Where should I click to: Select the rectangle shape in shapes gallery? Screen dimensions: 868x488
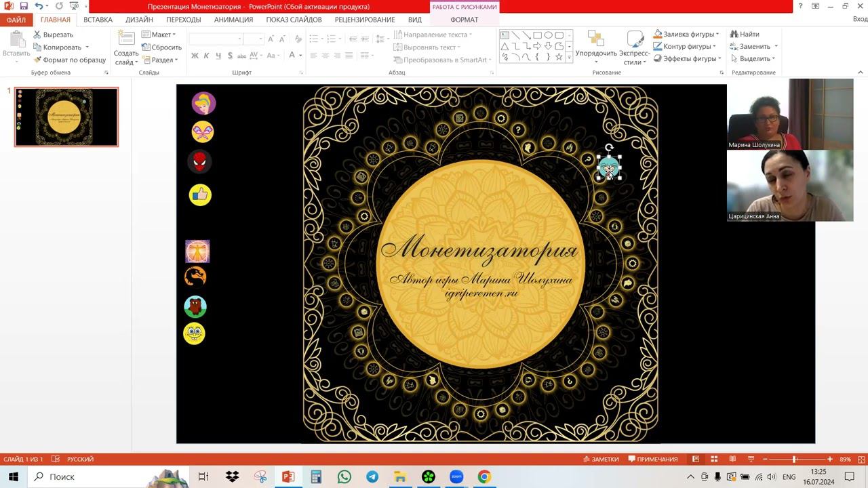[537, 35]
